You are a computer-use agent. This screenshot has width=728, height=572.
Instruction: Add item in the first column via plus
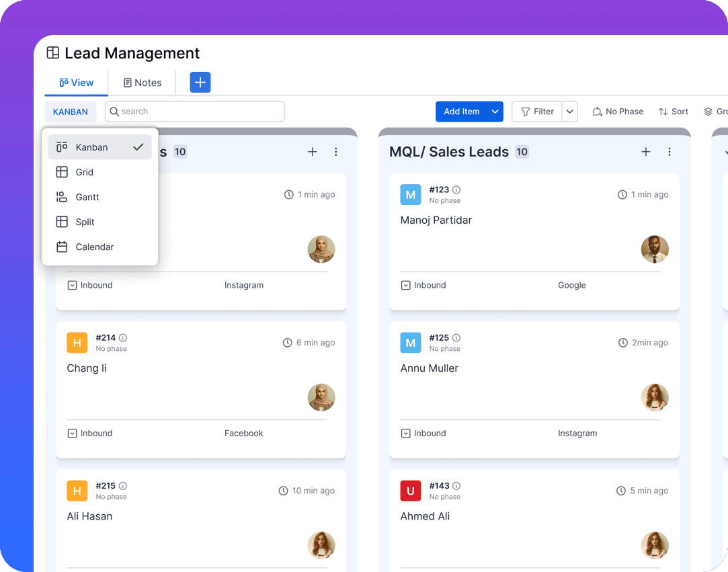pyautogui.click(x=313, y=152)
